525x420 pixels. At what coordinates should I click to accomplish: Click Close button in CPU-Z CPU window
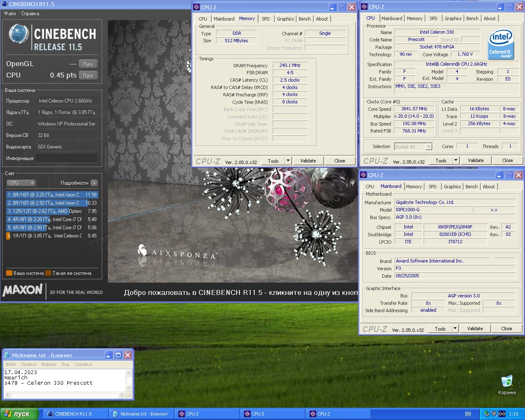507,160
